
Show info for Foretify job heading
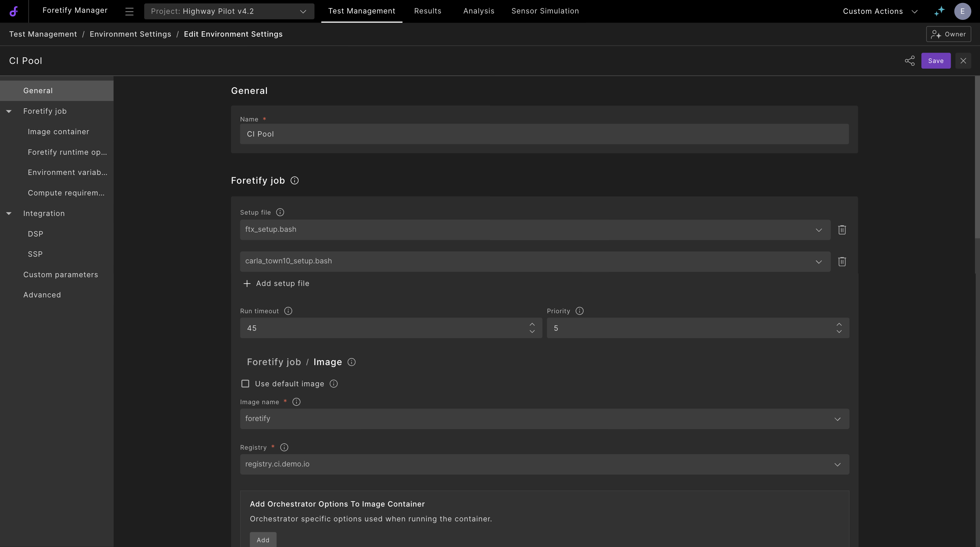pyautogui.click(x=294, y=181)
